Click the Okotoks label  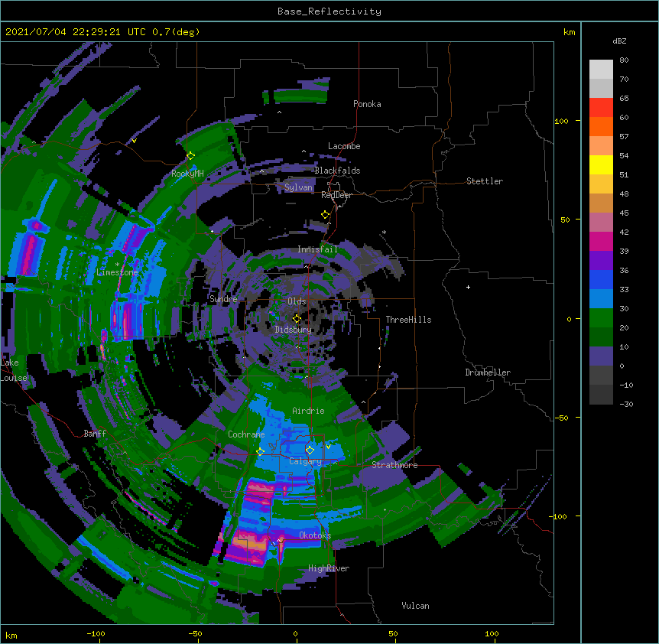(x=315, y=535)
